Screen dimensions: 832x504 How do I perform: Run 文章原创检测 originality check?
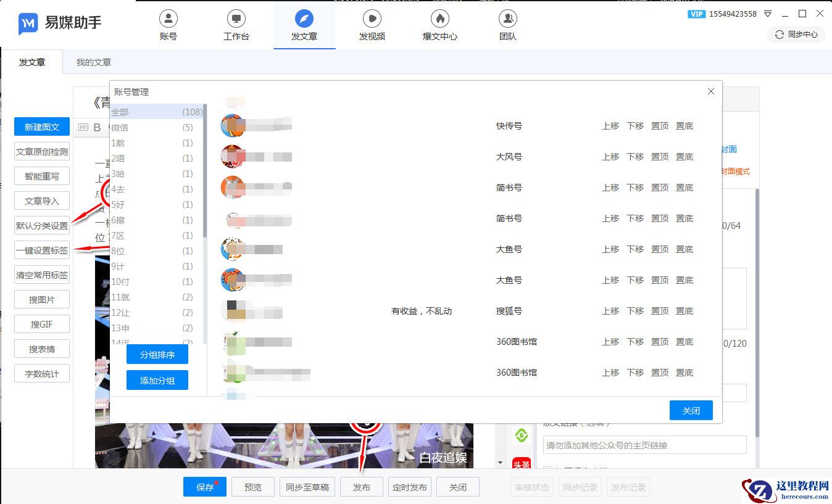[x=42, y=152]
